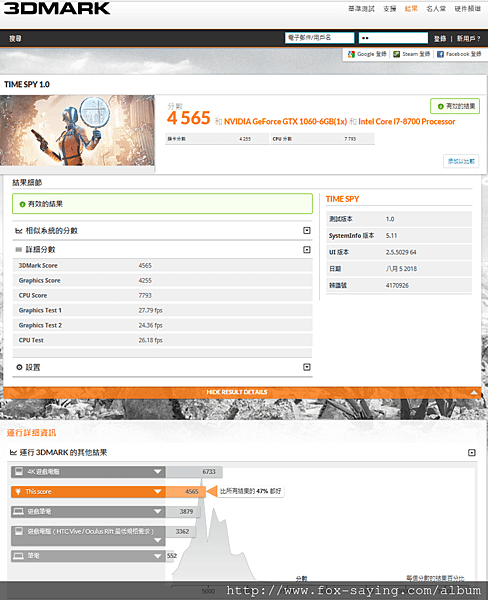Click the TIME SPY 1.0 heading
Image resolution: width=488 pixels, height=600 pixels.
pos(27,84)
